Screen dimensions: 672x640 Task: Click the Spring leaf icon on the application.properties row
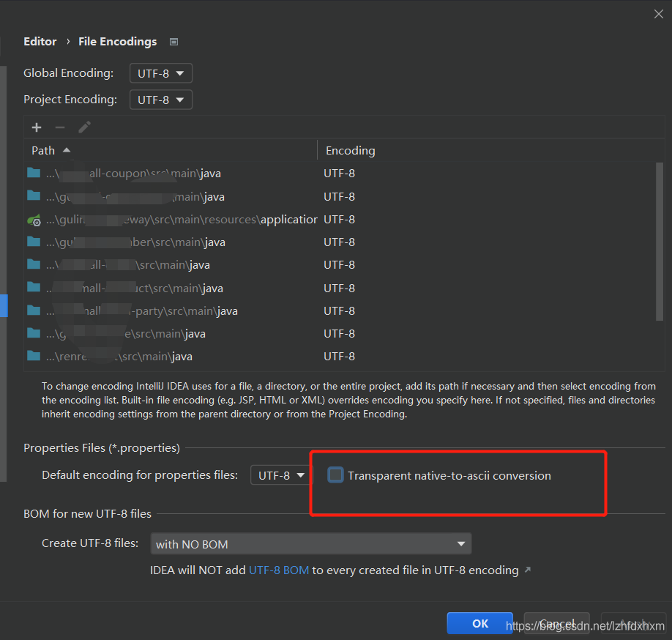pos(34,219)
